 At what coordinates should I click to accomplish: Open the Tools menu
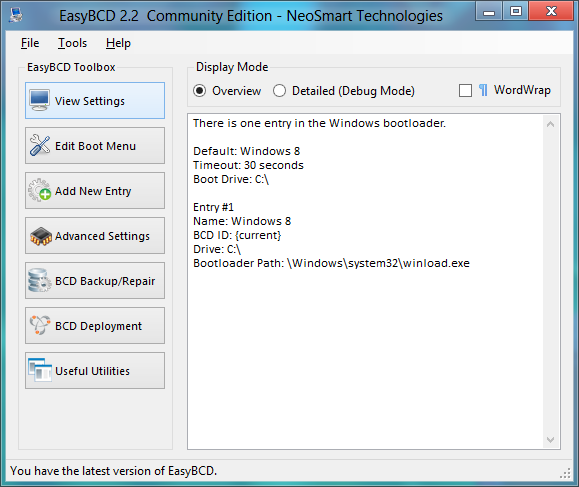pyautogui.click(x=72, y=43)
